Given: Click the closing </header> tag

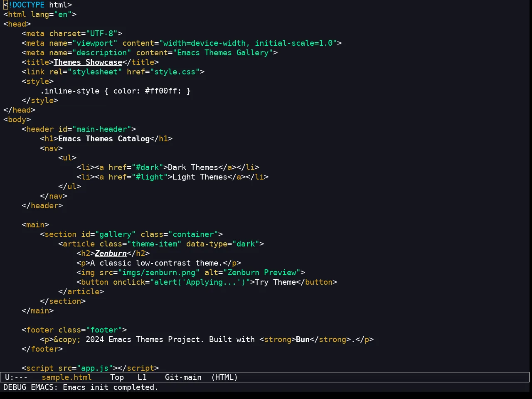Looking at the screenshot, I should click(x=42, y=206).
